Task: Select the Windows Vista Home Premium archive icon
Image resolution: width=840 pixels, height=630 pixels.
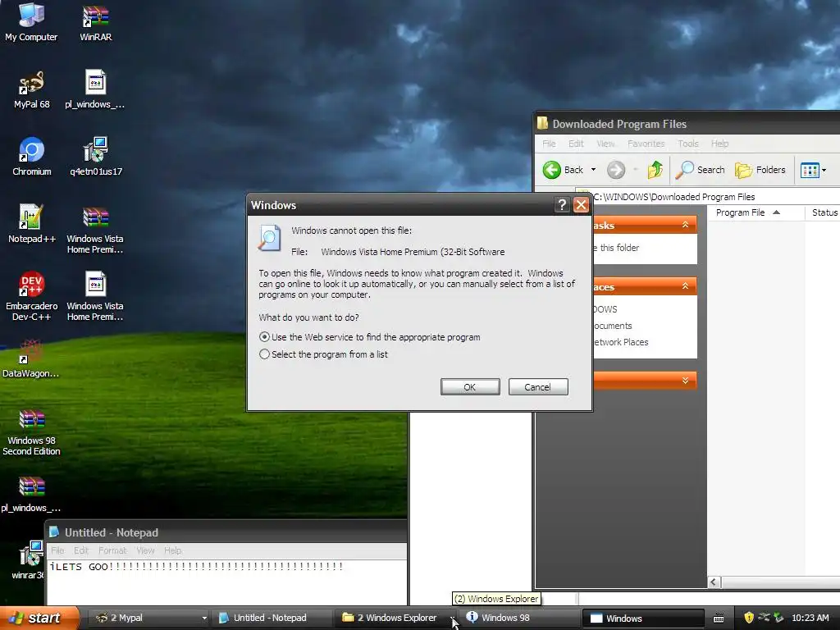Action: point(95,230)
